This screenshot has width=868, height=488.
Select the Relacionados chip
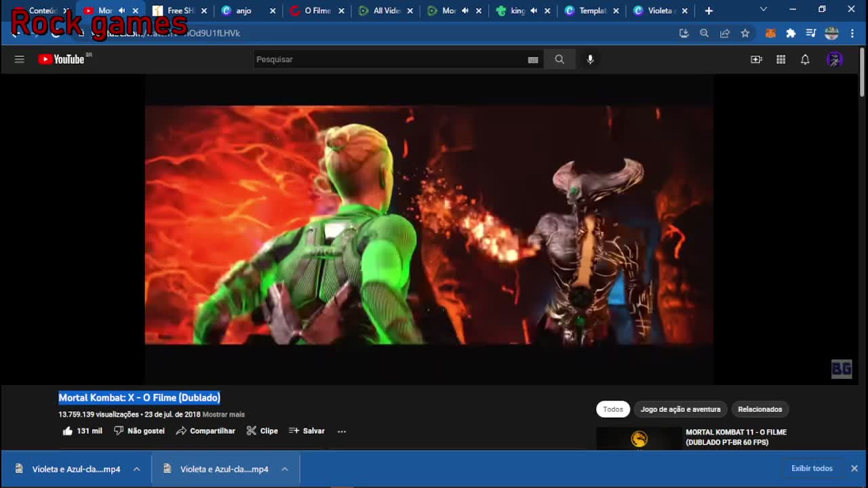coord(759,409)
